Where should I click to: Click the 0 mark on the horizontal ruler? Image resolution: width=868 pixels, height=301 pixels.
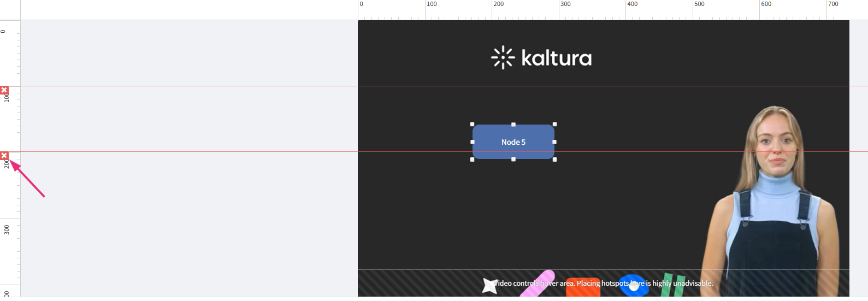coord(361,4)
